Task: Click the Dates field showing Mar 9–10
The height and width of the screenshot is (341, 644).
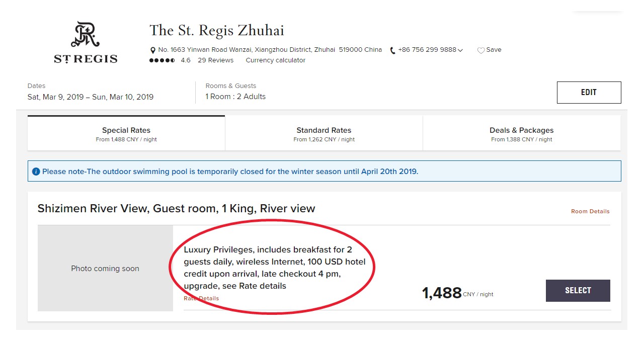Action: pos(91,92)
